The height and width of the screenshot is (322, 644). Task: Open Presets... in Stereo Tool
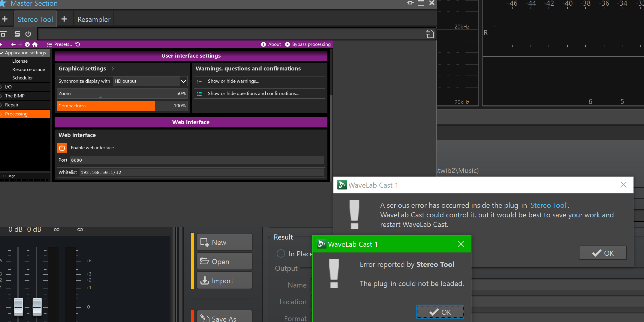63,44
